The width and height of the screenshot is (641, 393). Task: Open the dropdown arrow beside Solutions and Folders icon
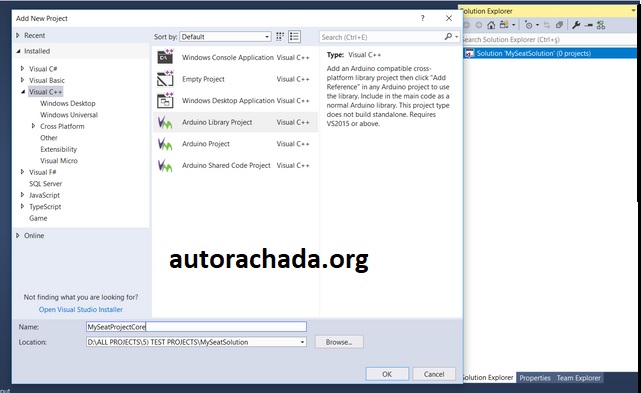tap(513, 25)
